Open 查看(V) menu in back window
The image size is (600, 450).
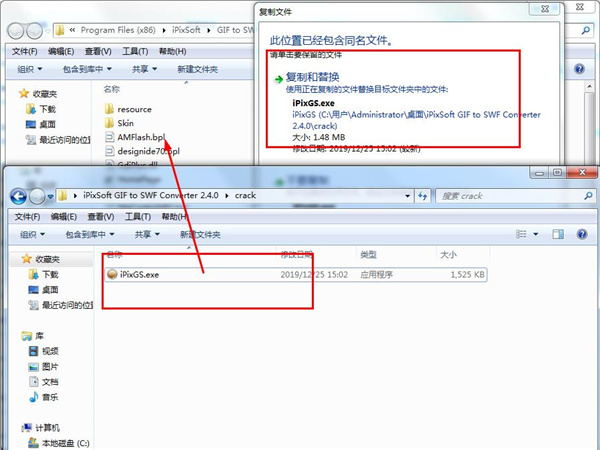tap(98, 51)
